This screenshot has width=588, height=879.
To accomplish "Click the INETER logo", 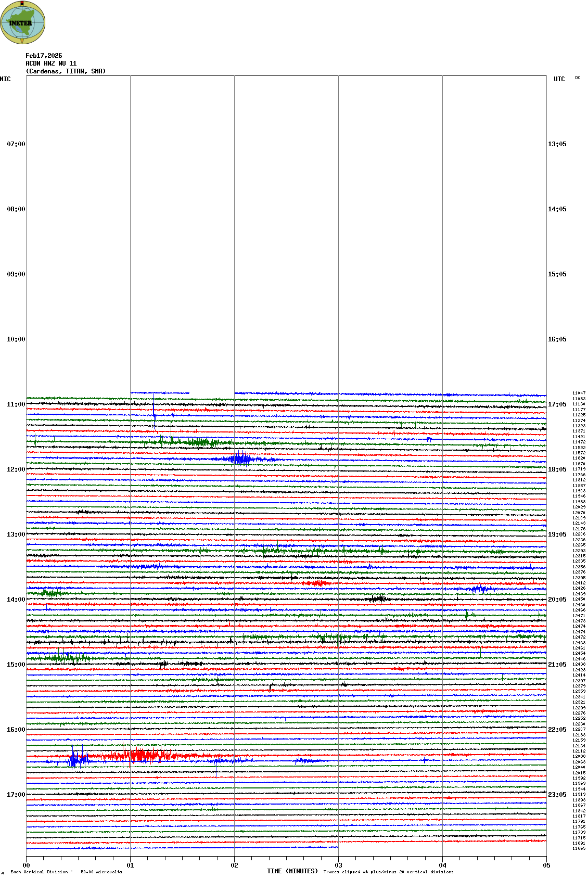I will [x=23, y=22].
